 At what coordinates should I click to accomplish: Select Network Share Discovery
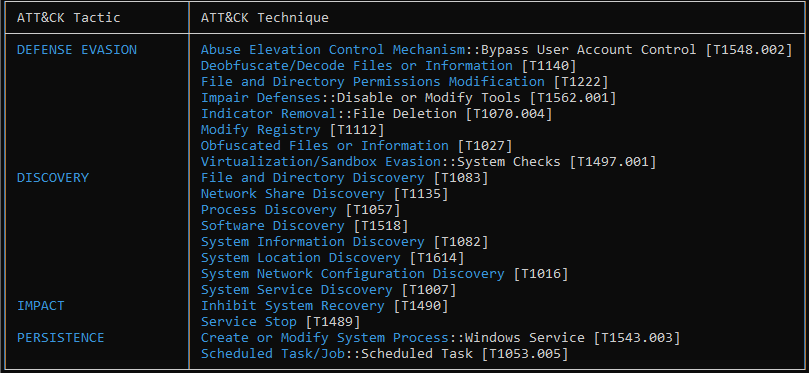pyautogui.click(x=293, y=194)
